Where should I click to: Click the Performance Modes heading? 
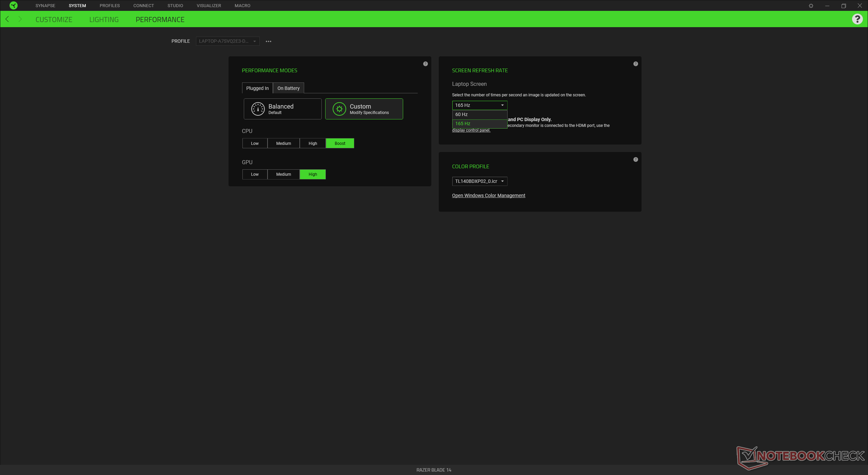coord(269,71)
